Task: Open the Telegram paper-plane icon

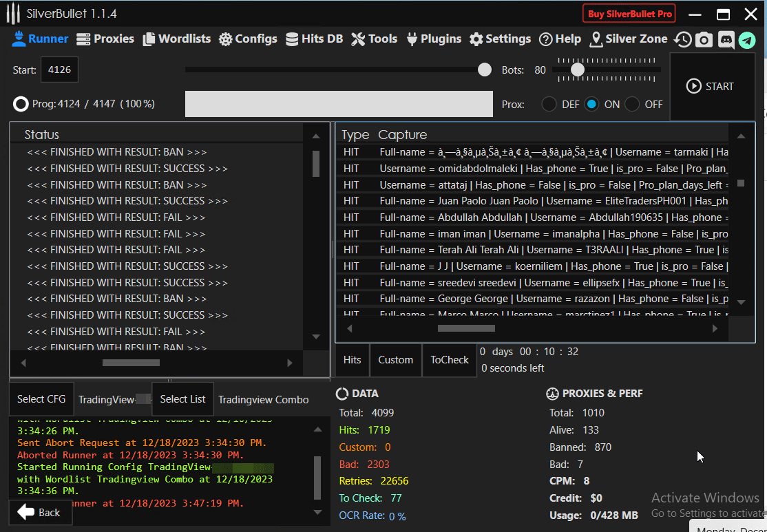Action: pyautogui.click(x=747, y=40)
